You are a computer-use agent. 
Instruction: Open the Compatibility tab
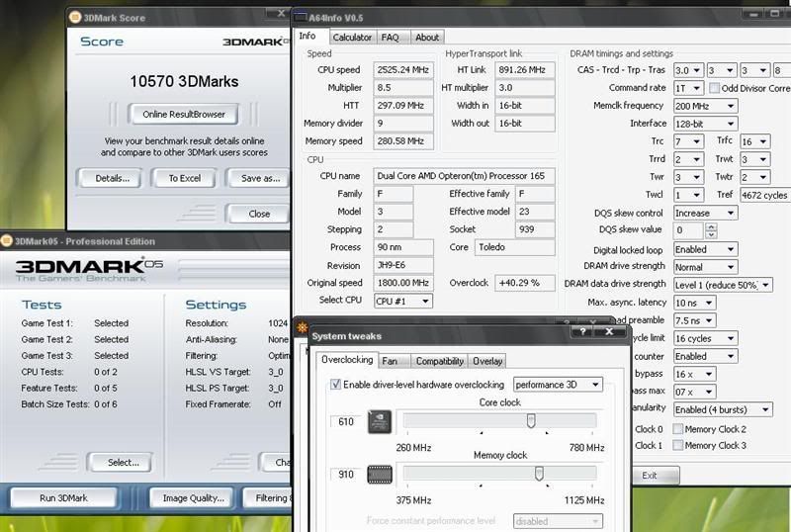[439, 361]
